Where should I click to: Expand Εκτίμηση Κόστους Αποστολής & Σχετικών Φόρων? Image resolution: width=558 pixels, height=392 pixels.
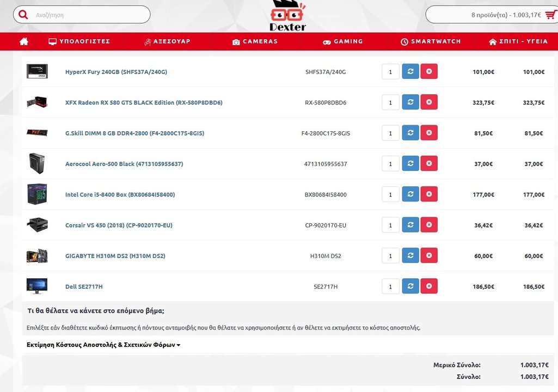[103, 345]
